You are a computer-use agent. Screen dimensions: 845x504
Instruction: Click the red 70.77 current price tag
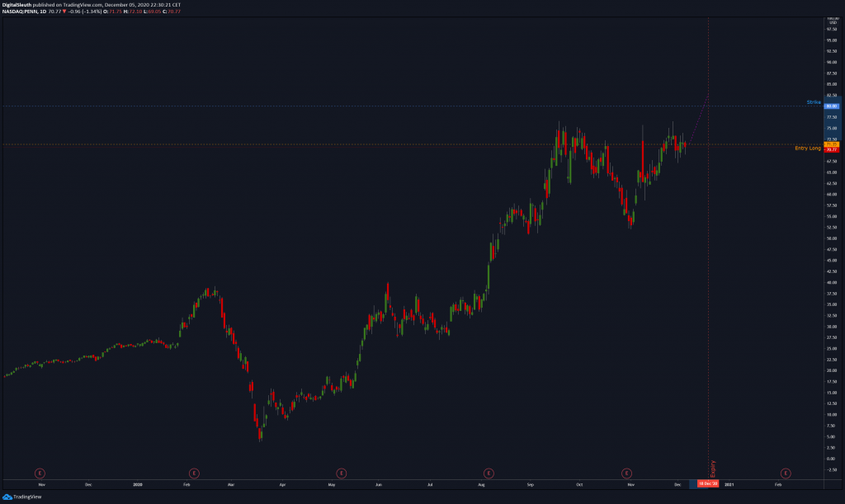click(x=831, y=149)
